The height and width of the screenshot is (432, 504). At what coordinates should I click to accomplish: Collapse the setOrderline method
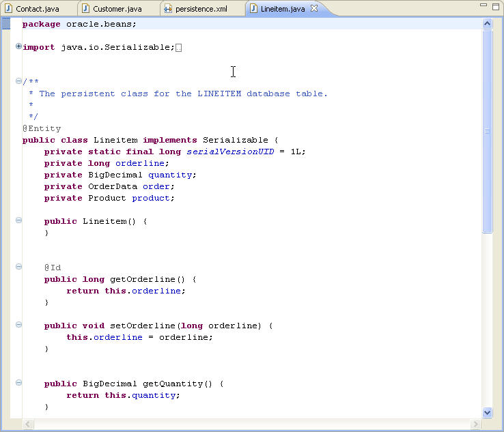pos(18,325)
